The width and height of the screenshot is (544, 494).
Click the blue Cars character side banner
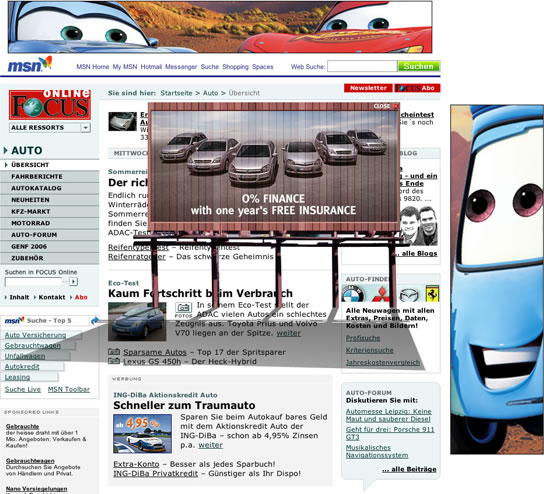pyautogui.click(x=497, y=279)
